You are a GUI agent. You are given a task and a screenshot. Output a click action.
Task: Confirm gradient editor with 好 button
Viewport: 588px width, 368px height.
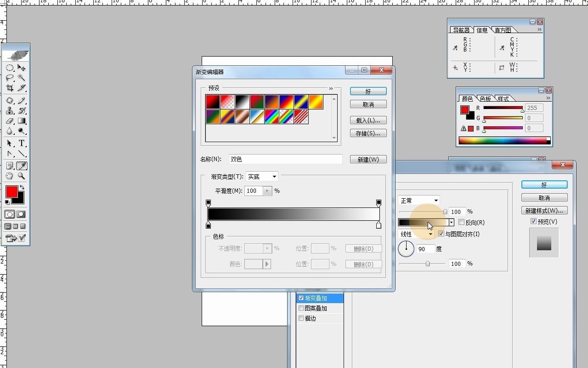pyautogui.click(x=368, y=92)
